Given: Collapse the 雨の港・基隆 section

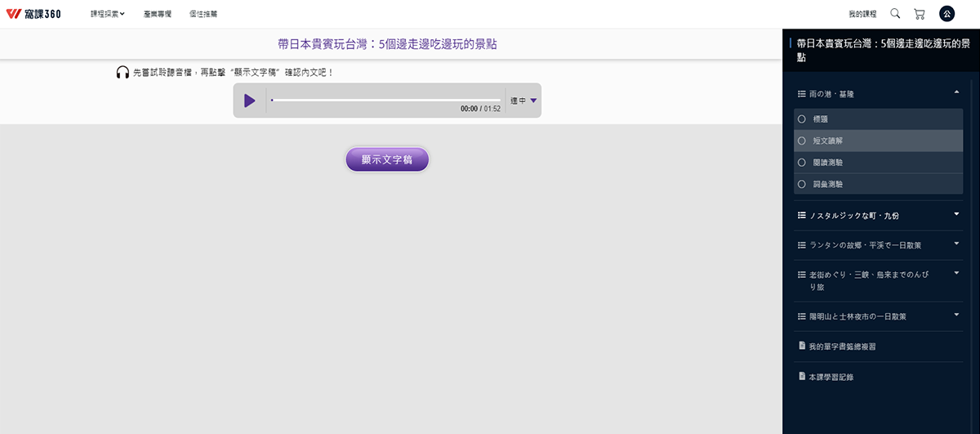Looking at the screenshot, I should tap(956, 92).
